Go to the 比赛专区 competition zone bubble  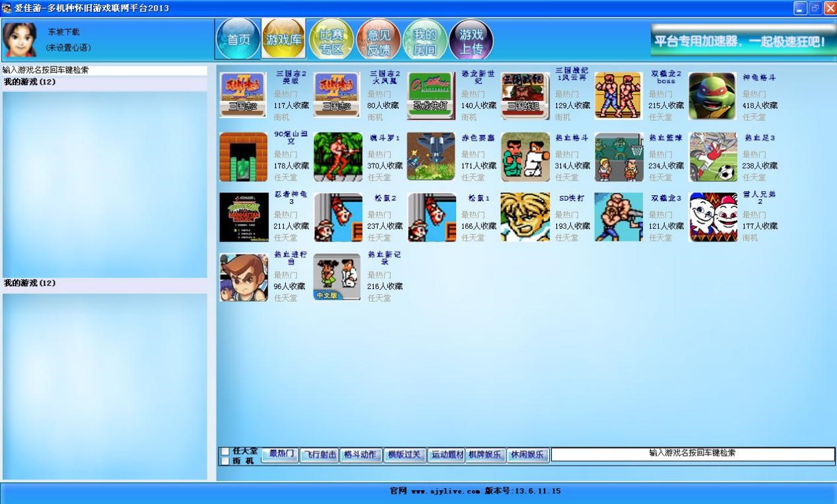pos(331,40)
